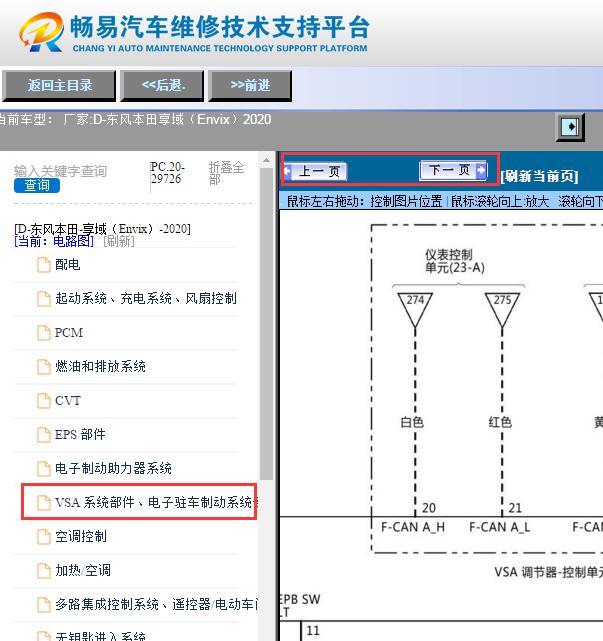The height and width of the screenshot is (641, 603).
Task: Refresh current page via [刷新当前页]
Action: click(540, 176)
